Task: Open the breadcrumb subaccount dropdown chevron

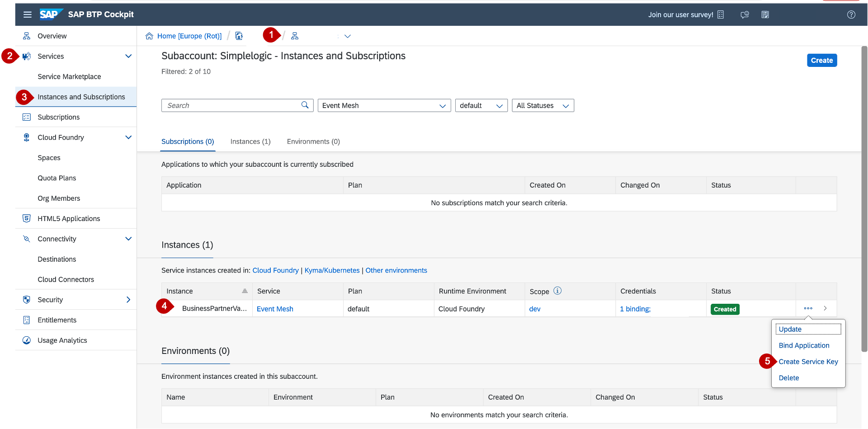Action: pyautogui.click(x=348, y=36)
